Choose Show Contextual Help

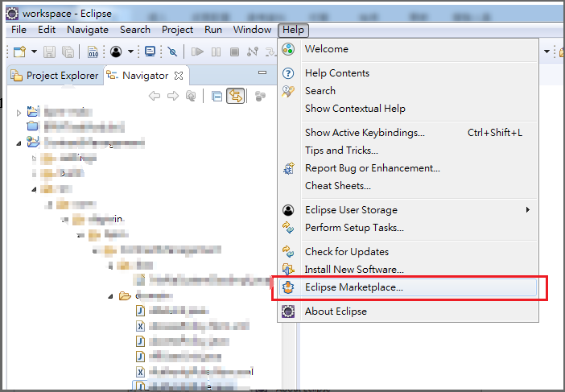coord(408,109)
